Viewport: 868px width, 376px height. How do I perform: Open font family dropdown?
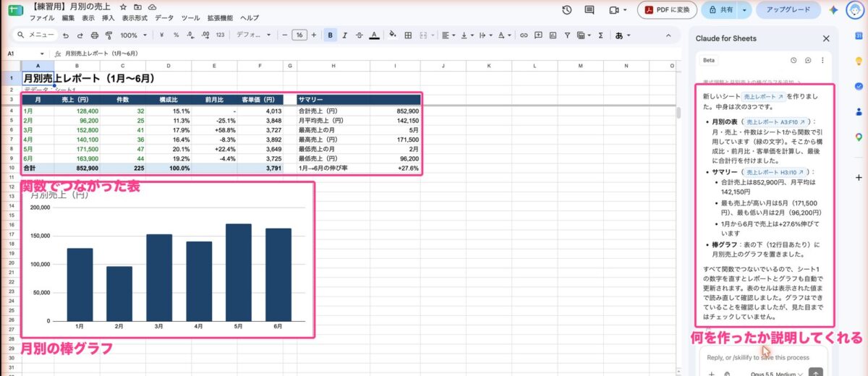pos(253,35)
